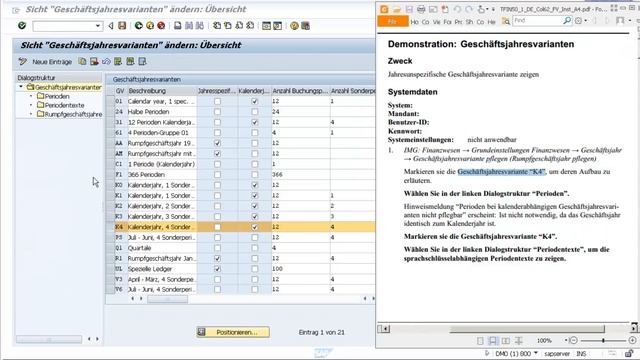This screenshot has width=640, height=360.
Task: Click the PDF zoom in plus button
Action: point(633,340)
